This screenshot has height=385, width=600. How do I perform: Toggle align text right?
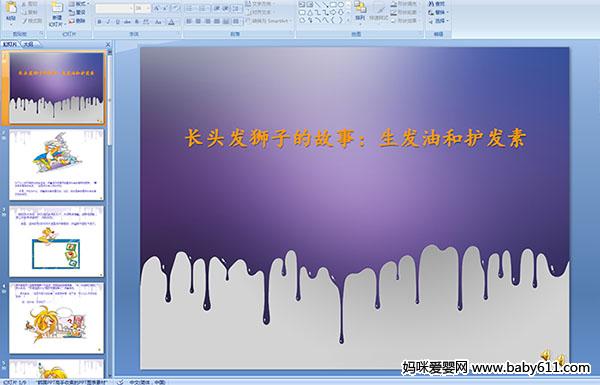pyautogui.click(x=208, y=21)
